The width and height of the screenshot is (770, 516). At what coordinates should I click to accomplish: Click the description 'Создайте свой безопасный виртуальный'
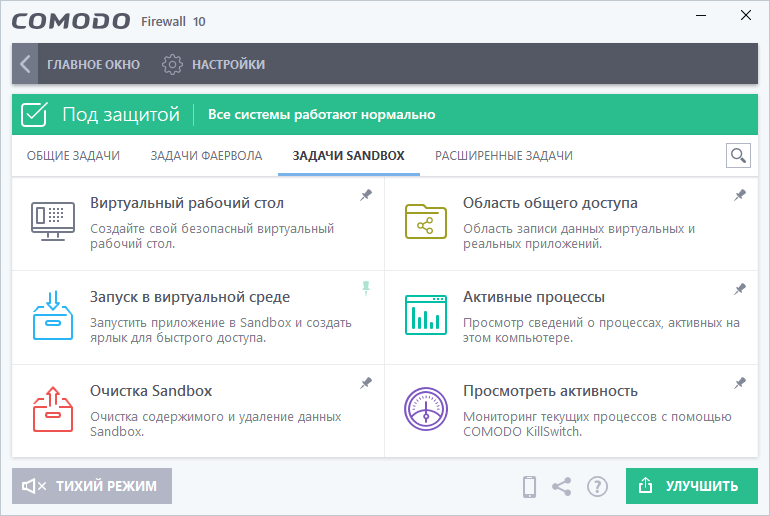point(212,228)
